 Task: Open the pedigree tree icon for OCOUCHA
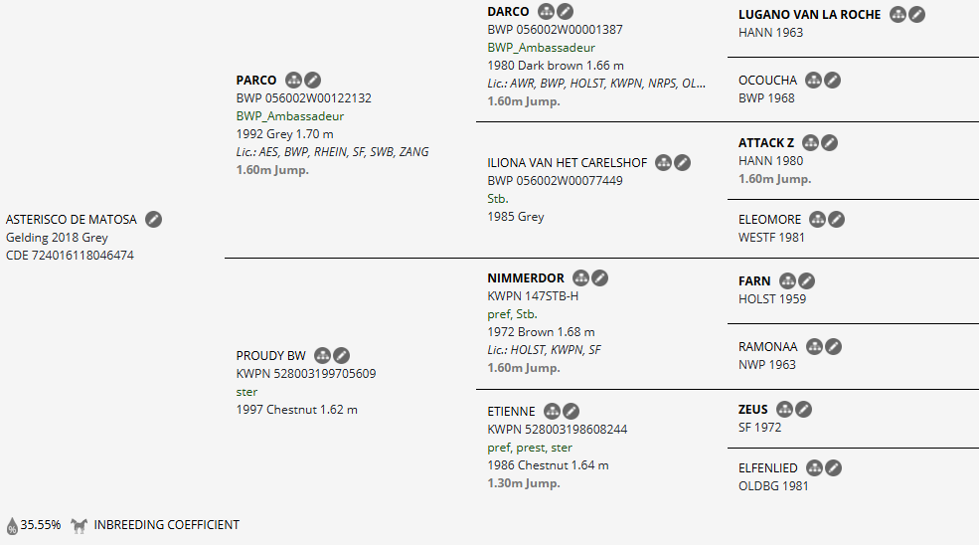click(814, 81)
